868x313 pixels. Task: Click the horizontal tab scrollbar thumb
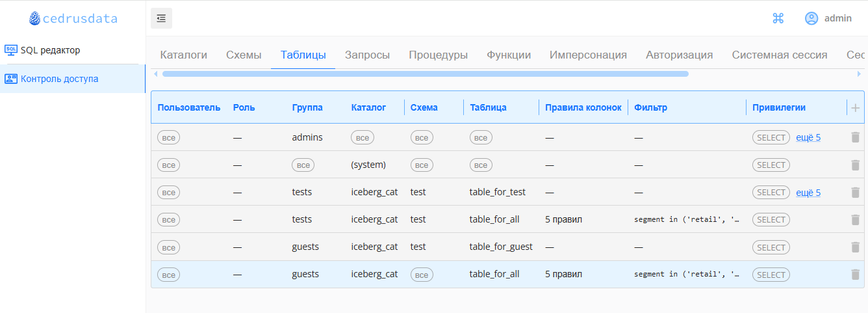click(425, 74)
